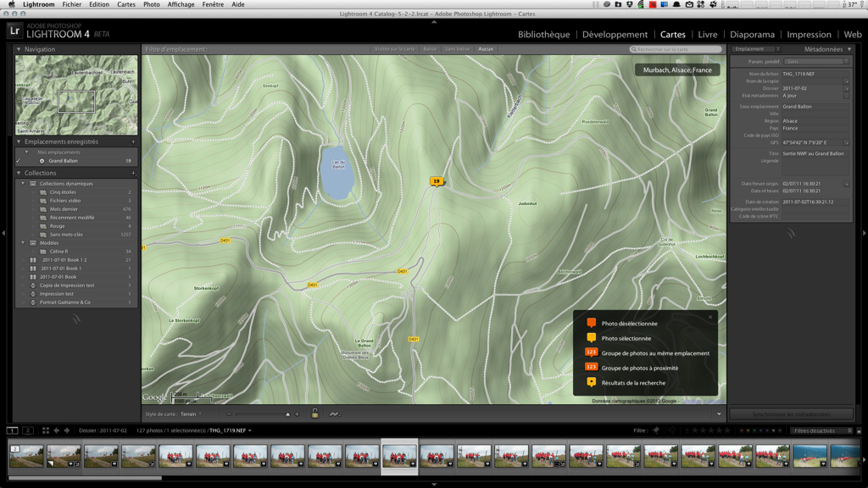Open the Apple menu

[x=11, y=4]
